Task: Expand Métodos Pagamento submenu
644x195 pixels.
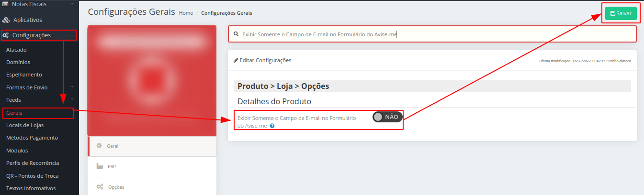Action: (x=72, y=138)
